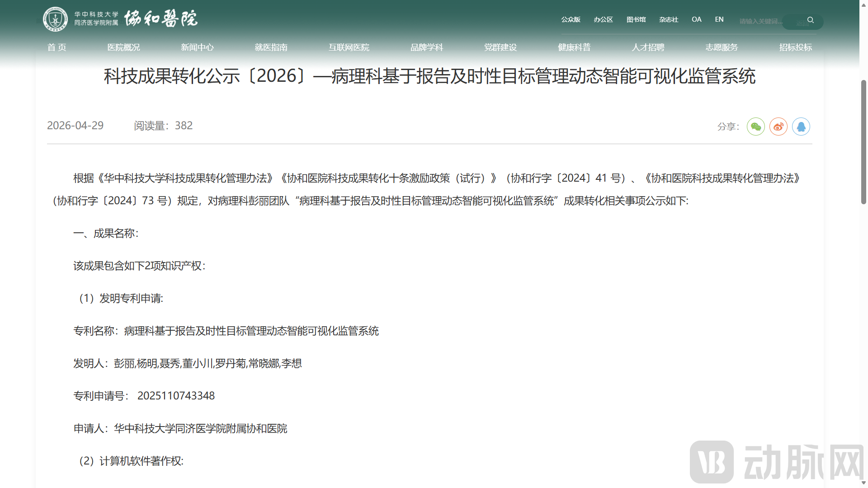Click the applicant line 华中科技大学同济医学院附属协和医院
Image resolution: width=868 pixels, height=488 pixels.
click(x=180, y=428)
